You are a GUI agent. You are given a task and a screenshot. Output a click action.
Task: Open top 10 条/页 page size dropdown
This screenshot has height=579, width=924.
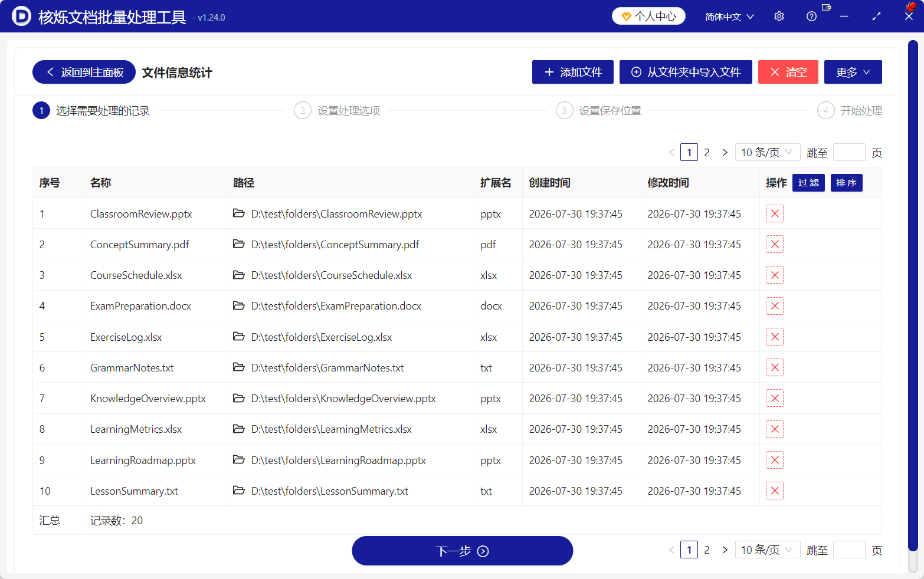click(767, 152)
